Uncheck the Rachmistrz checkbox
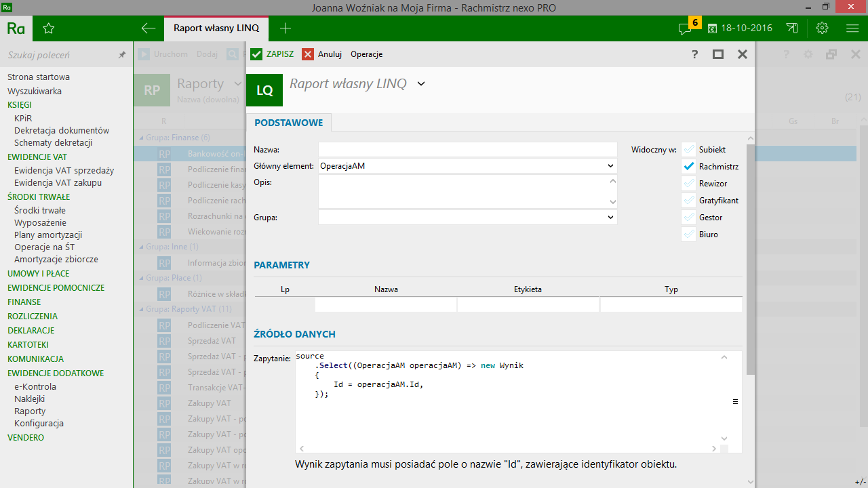The height and width of the screenshot is (488, 868). 689,167
